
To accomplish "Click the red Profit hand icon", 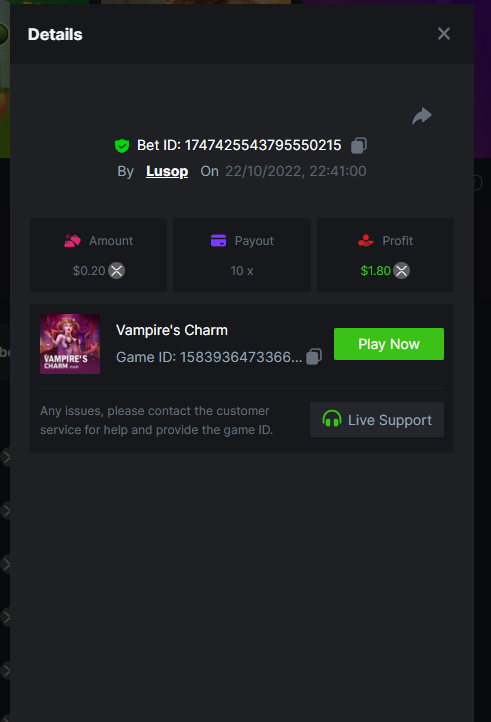I will click(366, 241).
